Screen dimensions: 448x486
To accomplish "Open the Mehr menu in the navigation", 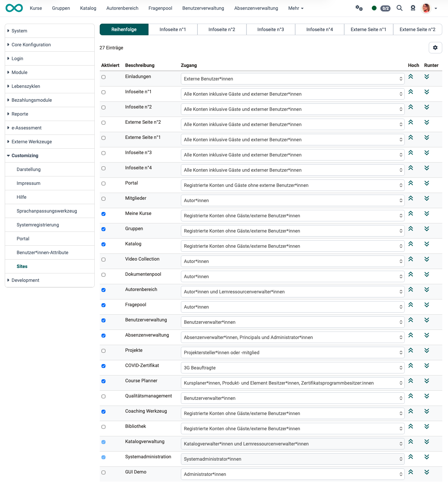I will [296, 8].
